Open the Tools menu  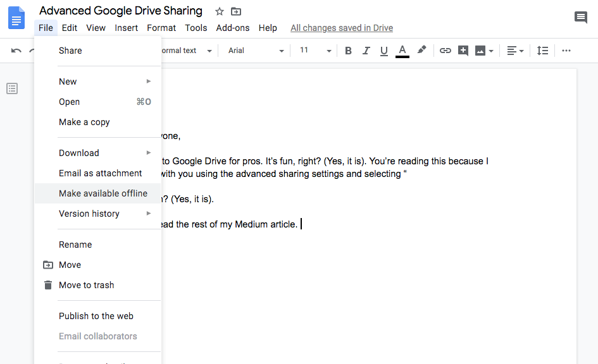pyautogui.click(x=196, y=28)
